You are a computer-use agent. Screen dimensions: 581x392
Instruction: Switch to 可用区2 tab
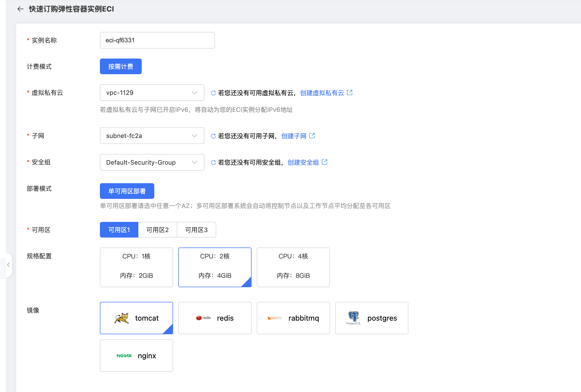(x=157, y=230)
